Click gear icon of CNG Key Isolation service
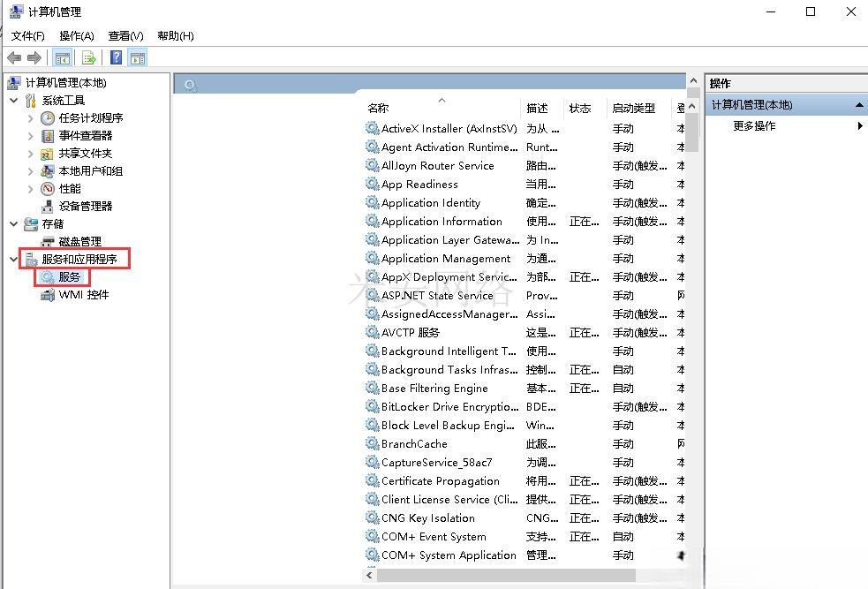 coord(372,517)
